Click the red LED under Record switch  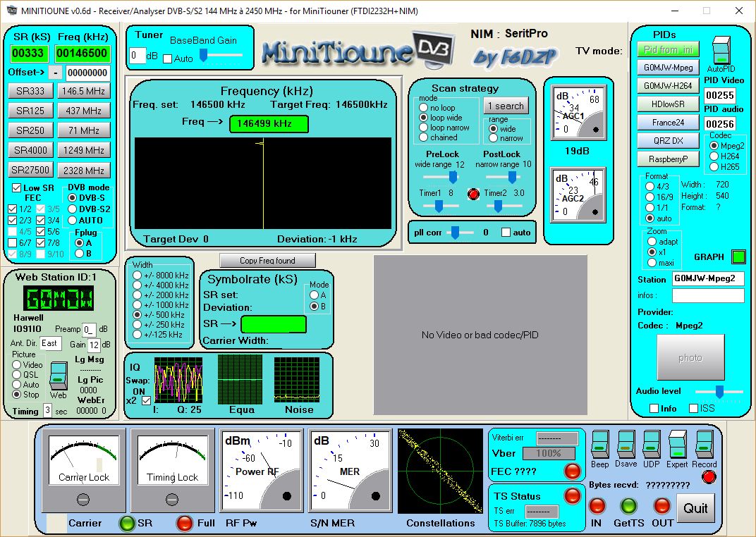[708, 477]
